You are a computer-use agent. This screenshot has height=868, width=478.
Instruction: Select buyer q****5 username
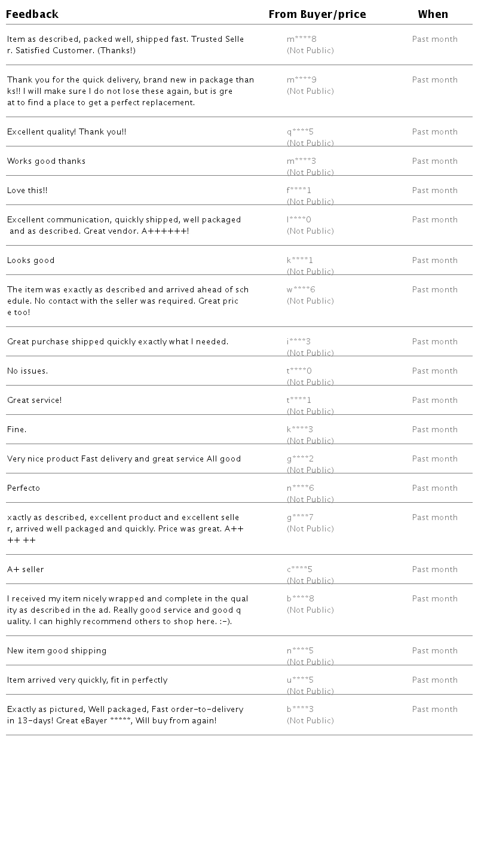point(300,132)
